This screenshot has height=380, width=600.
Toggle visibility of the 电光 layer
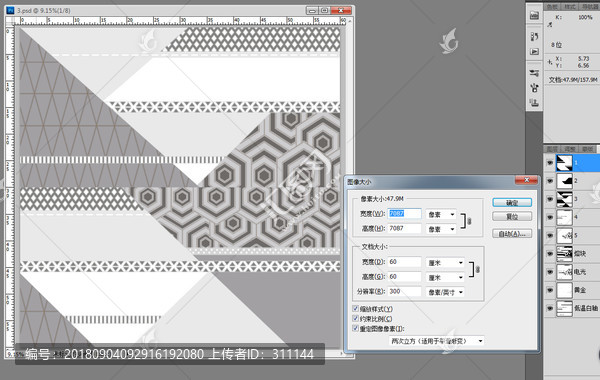coord(550,272)
